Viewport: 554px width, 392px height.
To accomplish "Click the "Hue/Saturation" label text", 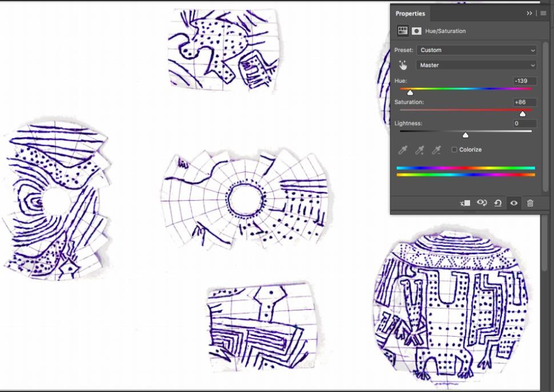I will (445, 31).
